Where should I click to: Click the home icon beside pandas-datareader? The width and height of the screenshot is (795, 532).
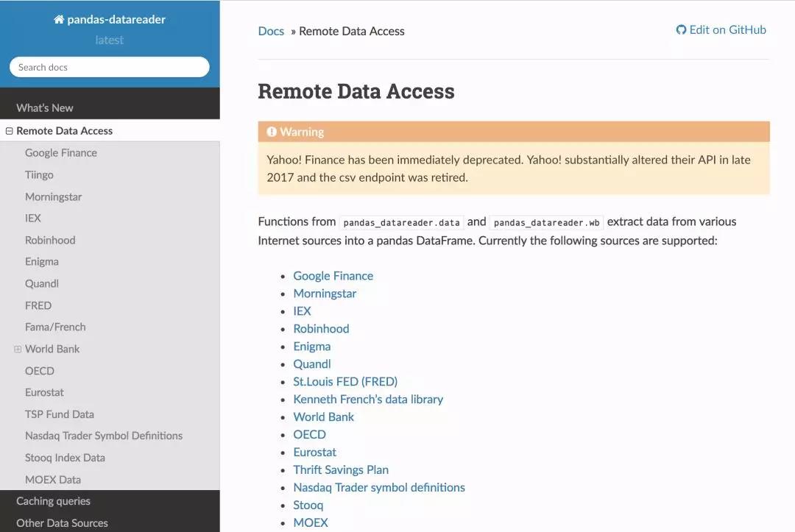click(x=59, y=19)
